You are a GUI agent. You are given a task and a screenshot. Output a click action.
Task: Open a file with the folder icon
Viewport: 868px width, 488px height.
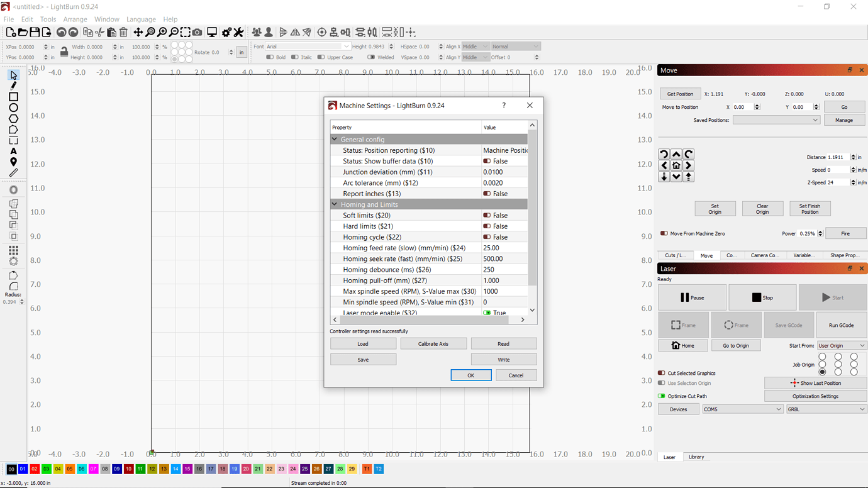pyautogui.click(x=23, y=32)
